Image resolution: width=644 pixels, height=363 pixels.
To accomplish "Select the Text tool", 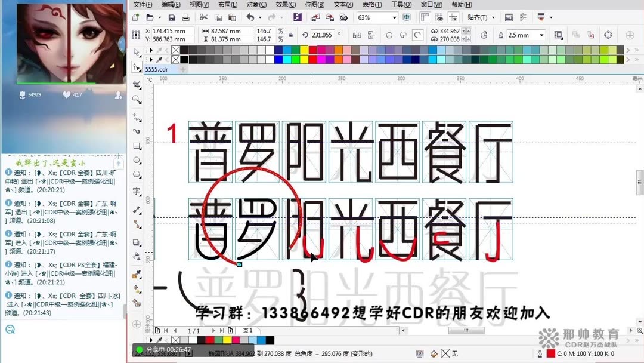I will tap(138, 187).
